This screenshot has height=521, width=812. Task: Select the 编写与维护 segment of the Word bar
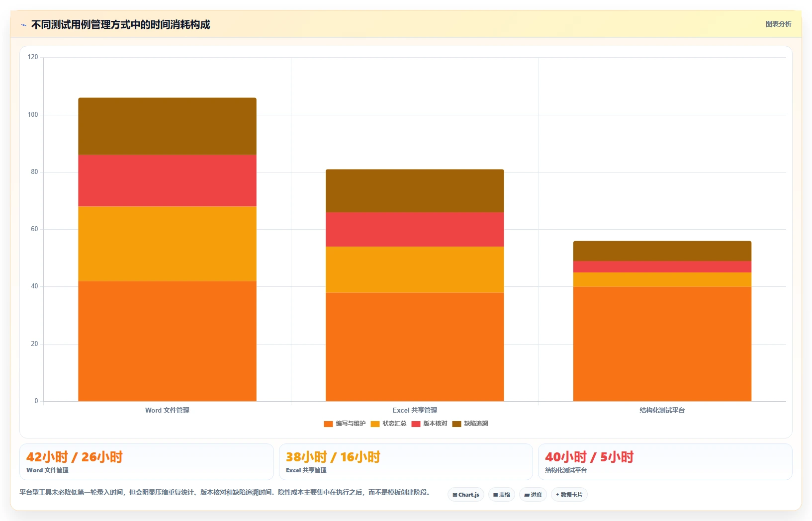coord(167,341)
